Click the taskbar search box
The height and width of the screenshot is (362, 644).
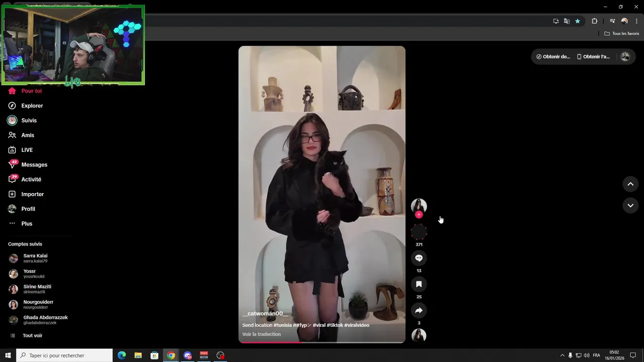click(x=64, y=355)
